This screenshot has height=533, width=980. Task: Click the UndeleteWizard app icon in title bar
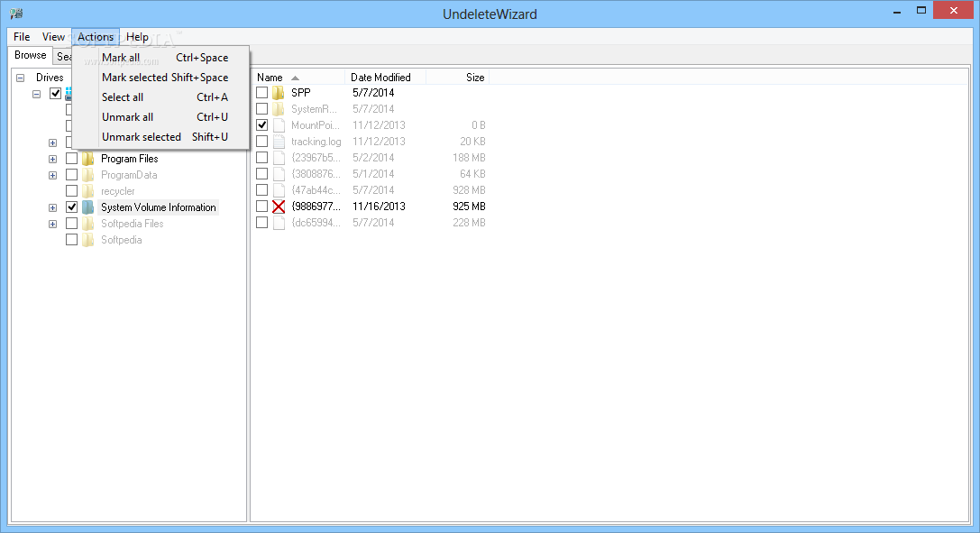(16, 14)
